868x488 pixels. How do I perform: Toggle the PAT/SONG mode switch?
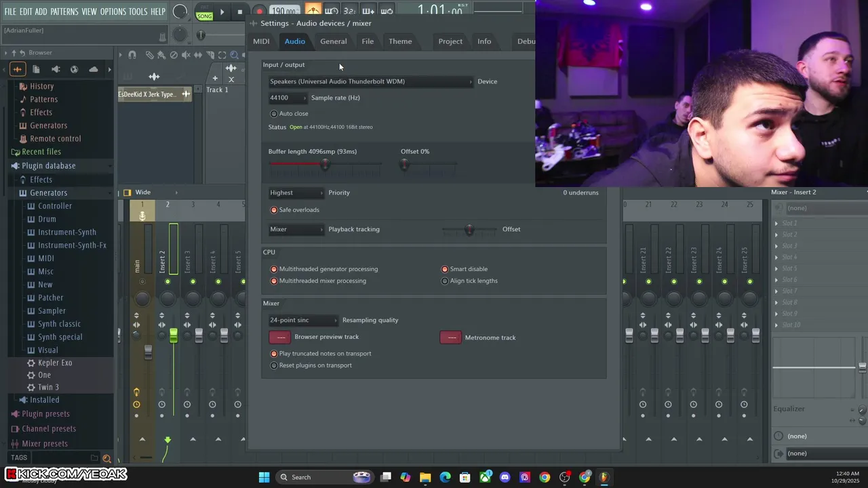pyautogui.click(x=204, y=12)
